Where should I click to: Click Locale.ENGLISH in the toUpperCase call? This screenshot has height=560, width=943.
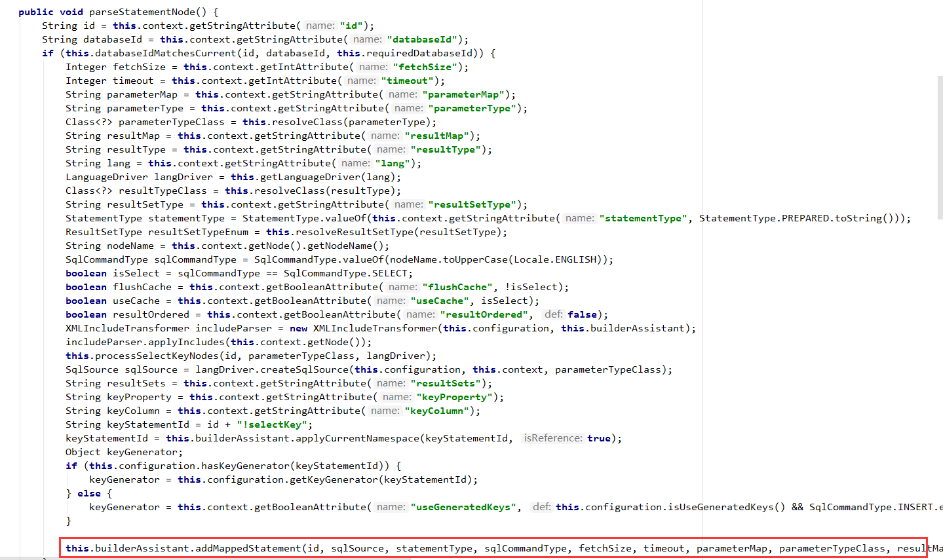coord(555,259)
